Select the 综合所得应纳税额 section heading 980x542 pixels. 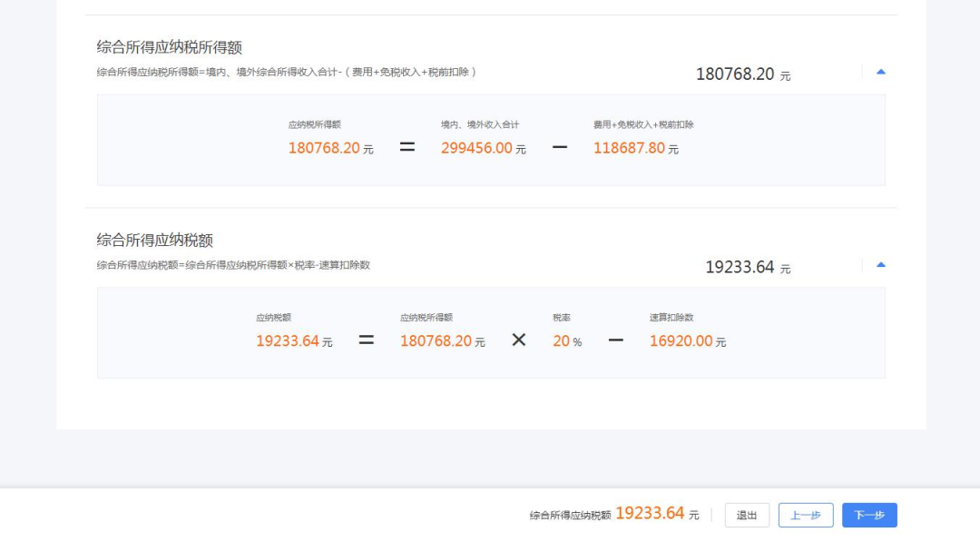[x=155, y=240]
